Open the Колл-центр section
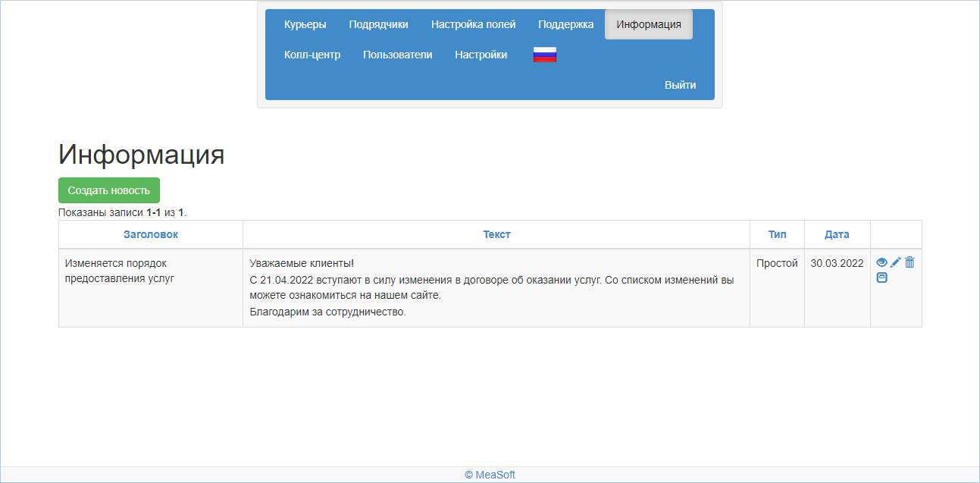This screenshot has width=980, height=483. [312, 55]
